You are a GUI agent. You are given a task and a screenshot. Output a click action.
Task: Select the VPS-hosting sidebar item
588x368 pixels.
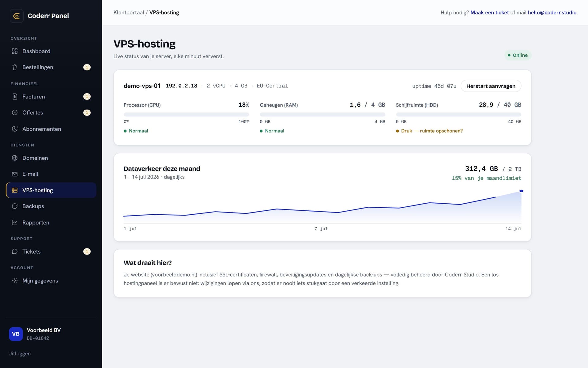(51, 190)
